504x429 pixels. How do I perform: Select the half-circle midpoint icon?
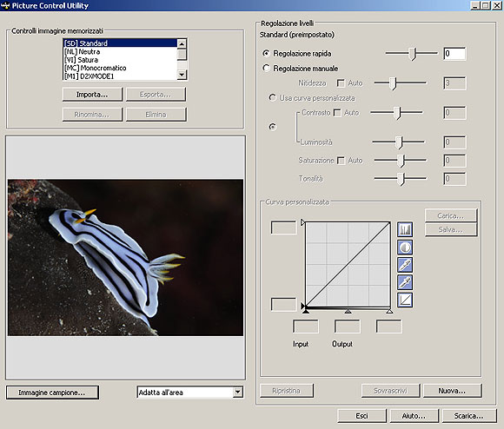tap(405, 247)
